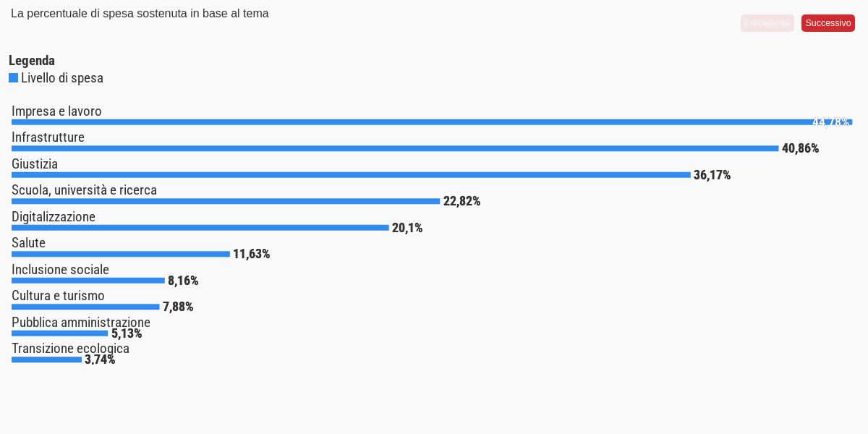The height and width of the screenshot is (434, 868).
Task: Select the Impresa e lavoro bar
Action: 432,122
